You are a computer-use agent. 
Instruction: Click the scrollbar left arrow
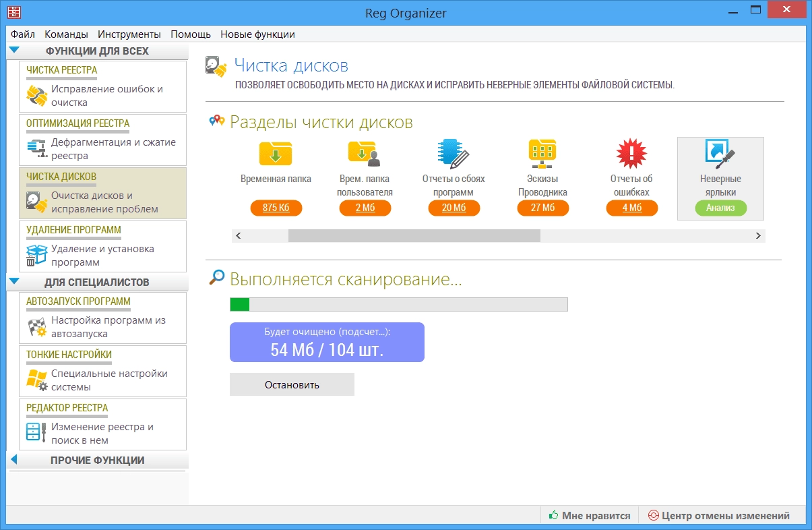tap(238, 235)
